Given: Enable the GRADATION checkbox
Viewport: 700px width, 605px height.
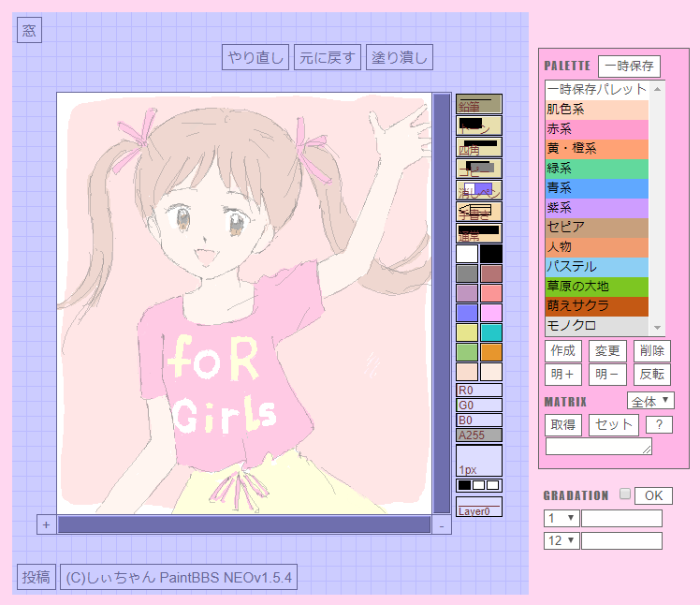Looking at the screenshot, I should (624, 494).
